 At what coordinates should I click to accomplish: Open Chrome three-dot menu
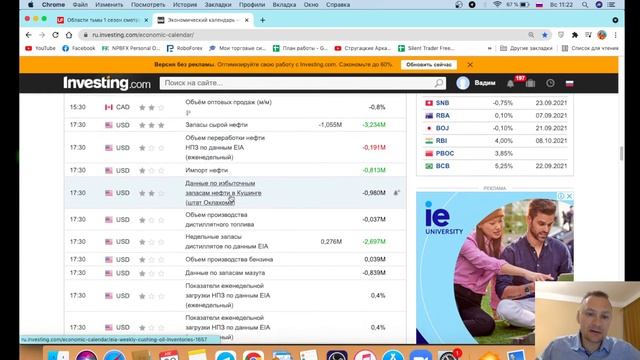pyautogui.click(x=615, y=35)
